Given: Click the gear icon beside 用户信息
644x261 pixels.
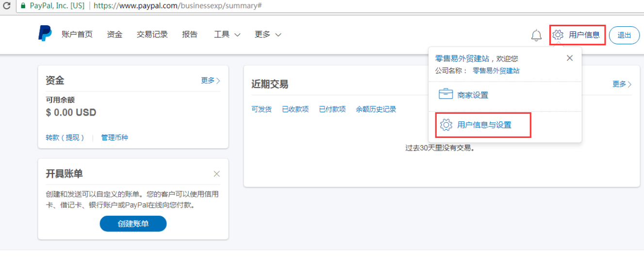Looking at the screenshot, I should (558, 35).
